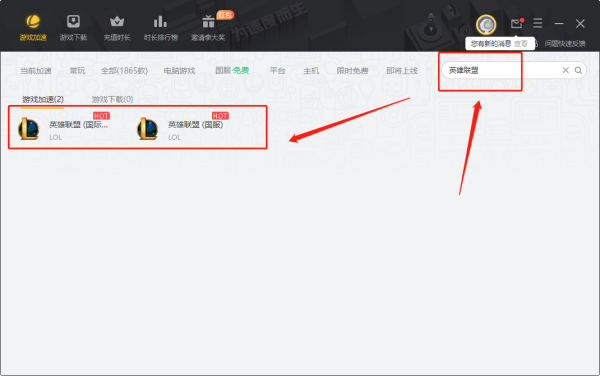Open the 游戏加速 rocket icon in the top nav
Image resolution: width=600 pixels, height=376 pixels.
click(33, 21)
